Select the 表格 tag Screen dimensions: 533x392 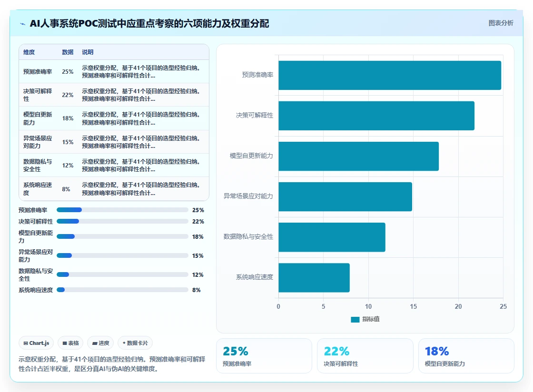tap(71, 343)
